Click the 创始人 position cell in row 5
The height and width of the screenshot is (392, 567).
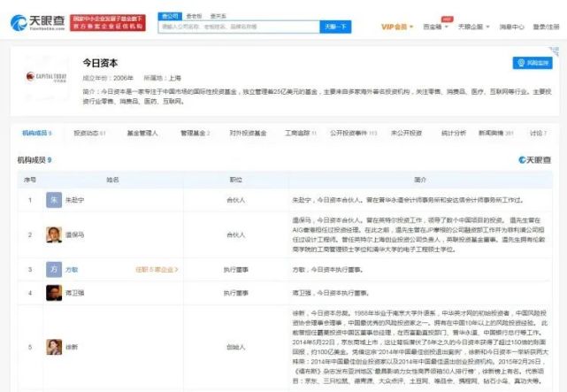[236, 347]
